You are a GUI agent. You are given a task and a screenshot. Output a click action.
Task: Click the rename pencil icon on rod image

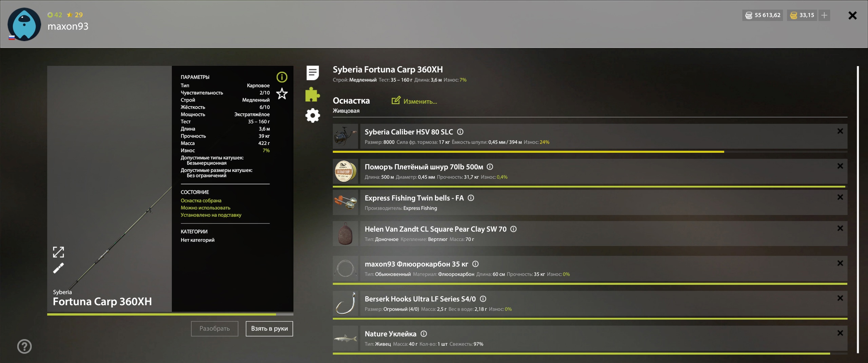click(58, 268)
